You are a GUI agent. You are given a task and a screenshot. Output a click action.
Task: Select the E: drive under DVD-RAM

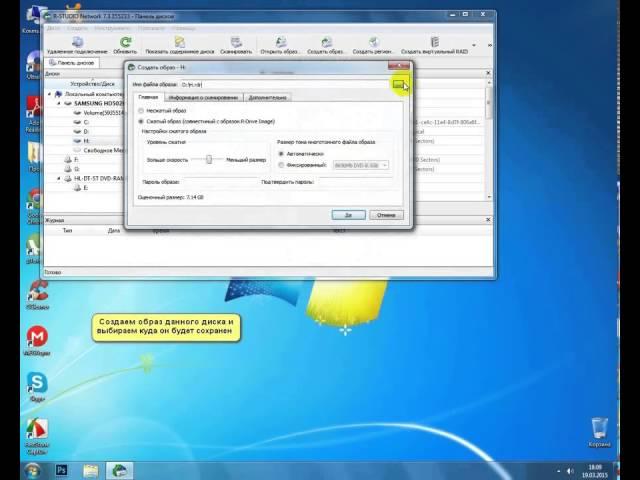pos(86,188)
